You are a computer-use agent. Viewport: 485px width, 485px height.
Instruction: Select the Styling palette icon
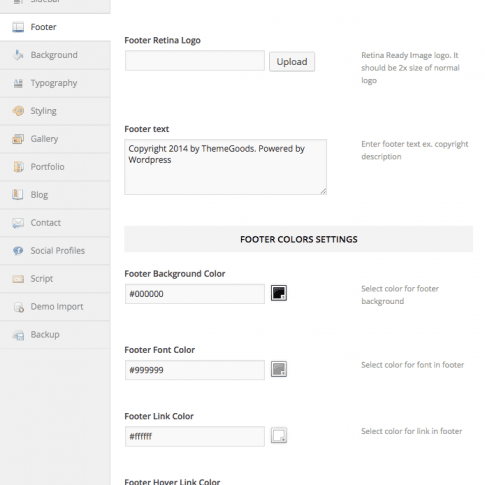coord(18,111)
